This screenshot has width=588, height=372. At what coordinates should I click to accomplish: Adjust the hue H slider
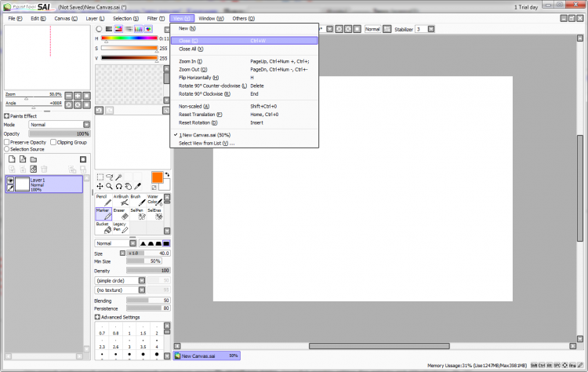tap(129, 38)
